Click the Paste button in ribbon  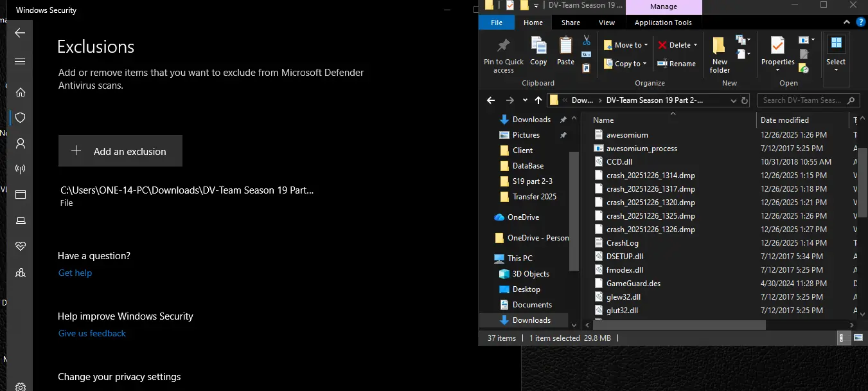pos(565,51)
